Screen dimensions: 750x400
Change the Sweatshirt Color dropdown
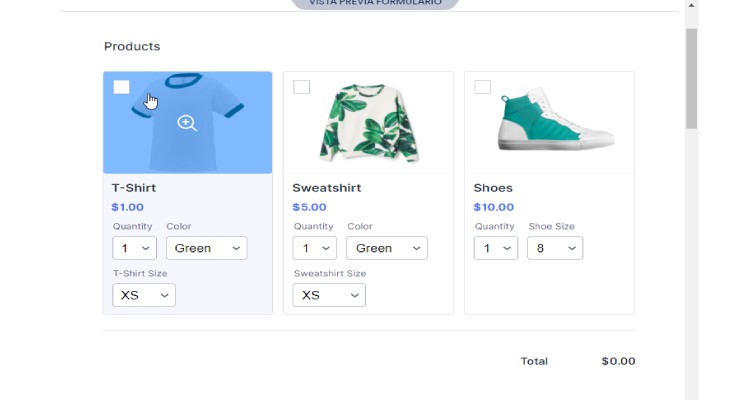pos(387,248)
